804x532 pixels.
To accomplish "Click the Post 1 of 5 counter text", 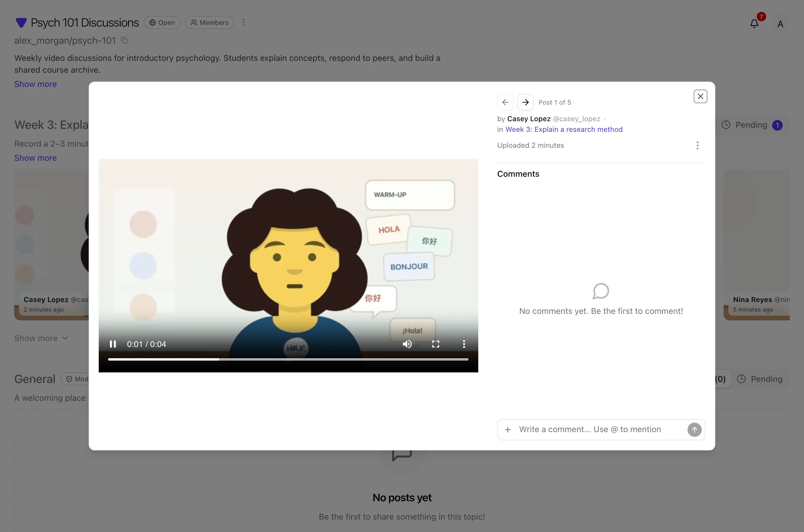I will [x=555, y=102].
